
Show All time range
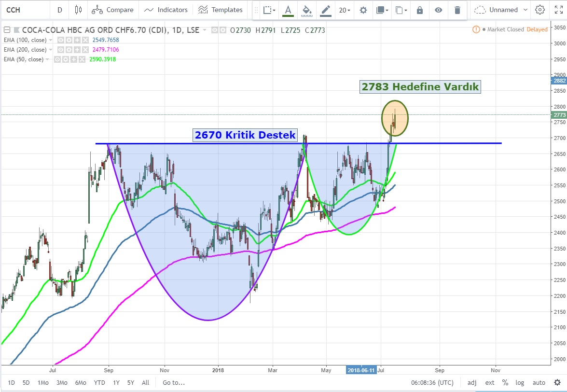coord(145,383)
